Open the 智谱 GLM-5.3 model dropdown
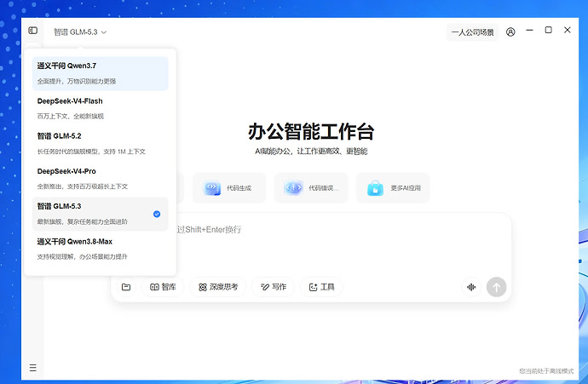The height and width of the screenshot is (384, 588). [x=80, y=32]
